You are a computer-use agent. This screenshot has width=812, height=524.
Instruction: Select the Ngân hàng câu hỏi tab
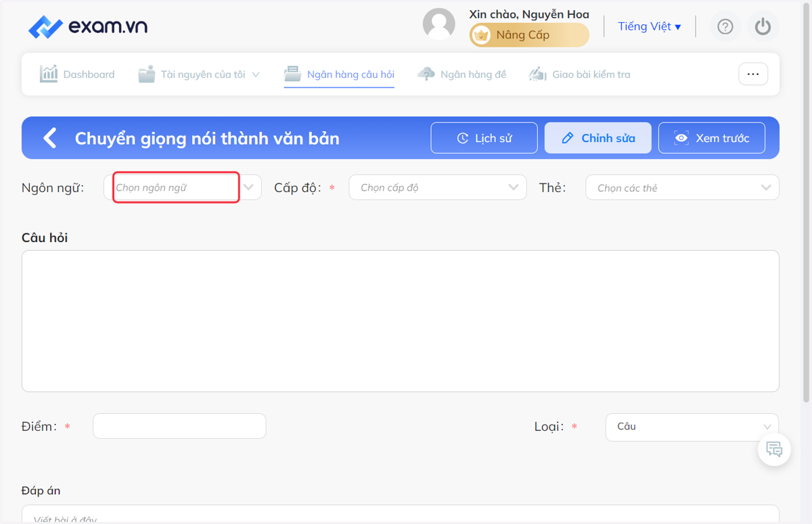[x=339, y=74]
